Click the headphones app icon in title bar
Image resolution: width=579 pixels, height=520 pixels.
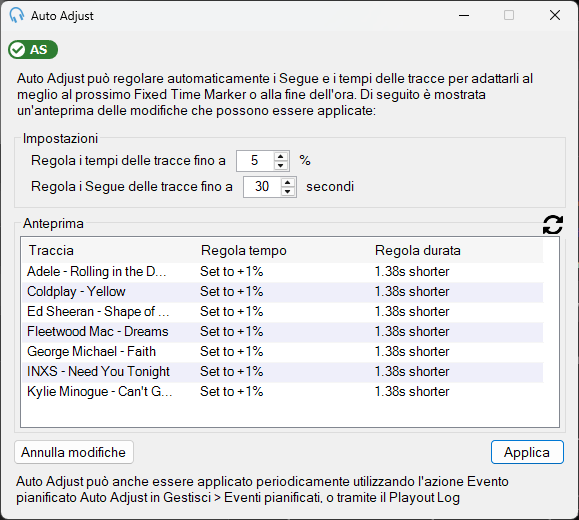click(17, 16)
